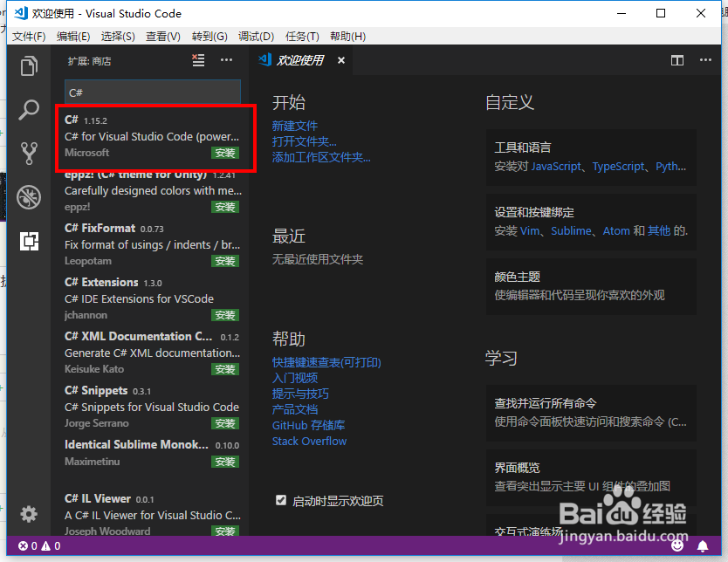The height and width of the screenshot is (562, 728).
Task: Click the 其他 keybindings link
Action: coord(659,230)
